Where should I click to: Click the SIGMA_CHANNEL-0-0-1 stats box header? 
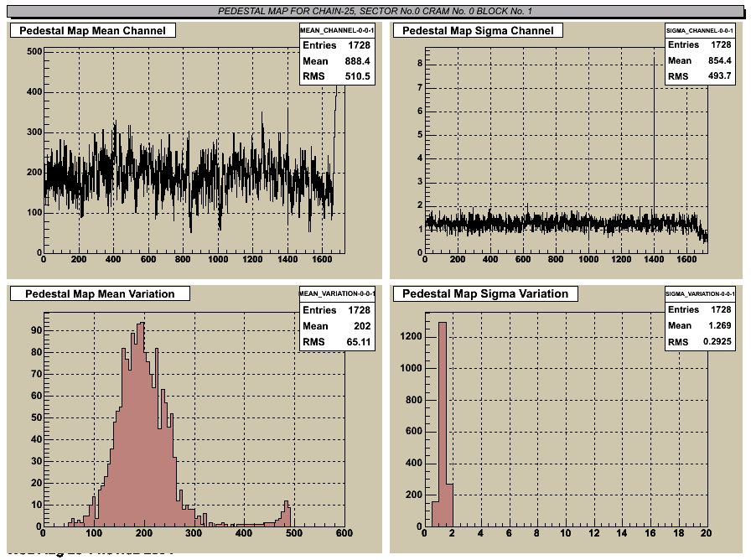(x=700, y=30)
